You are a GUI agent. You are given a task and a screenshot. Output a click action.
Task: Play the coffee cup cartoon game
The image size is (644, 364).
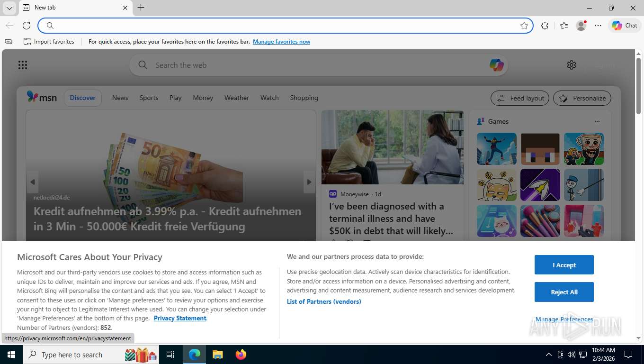tap(584, 149)
